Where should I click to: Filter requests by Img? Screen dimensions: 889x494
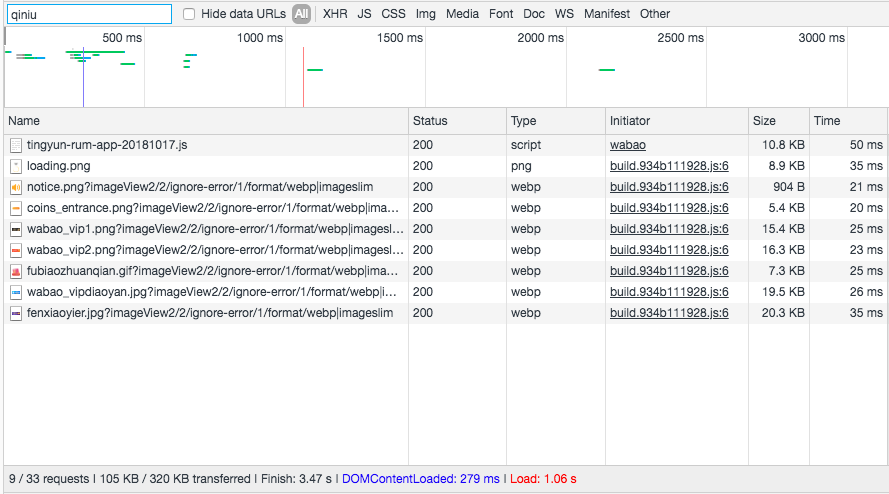[426, 14]
